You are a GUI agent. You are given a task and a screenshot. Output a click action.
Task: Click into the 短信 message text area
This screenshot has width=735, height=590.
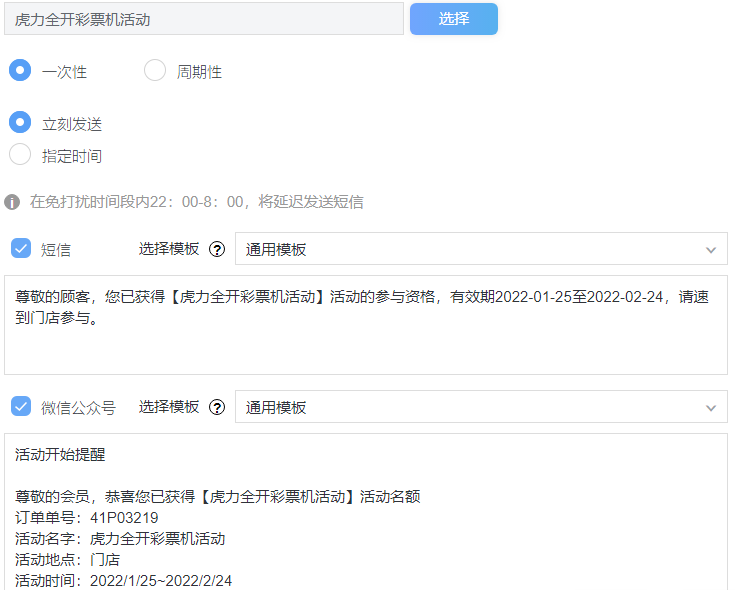(x=366, y=325)
